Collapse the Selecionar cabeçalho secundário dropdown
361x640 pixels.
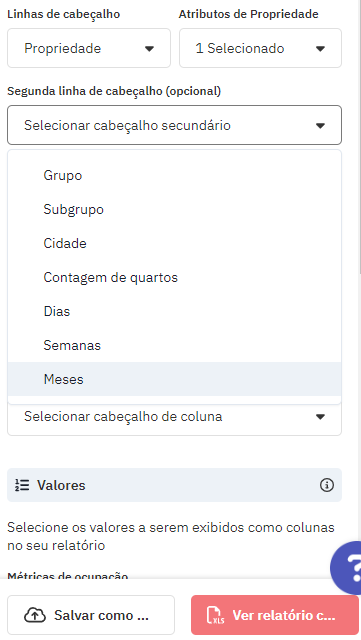pyautogui.click(x=174, y=125)
